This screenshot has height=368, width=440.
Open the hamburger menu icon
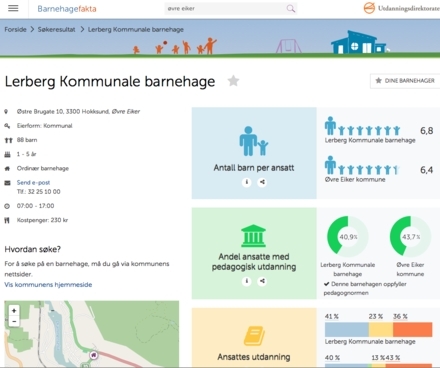pyautogui.click(x=13, y=8)
